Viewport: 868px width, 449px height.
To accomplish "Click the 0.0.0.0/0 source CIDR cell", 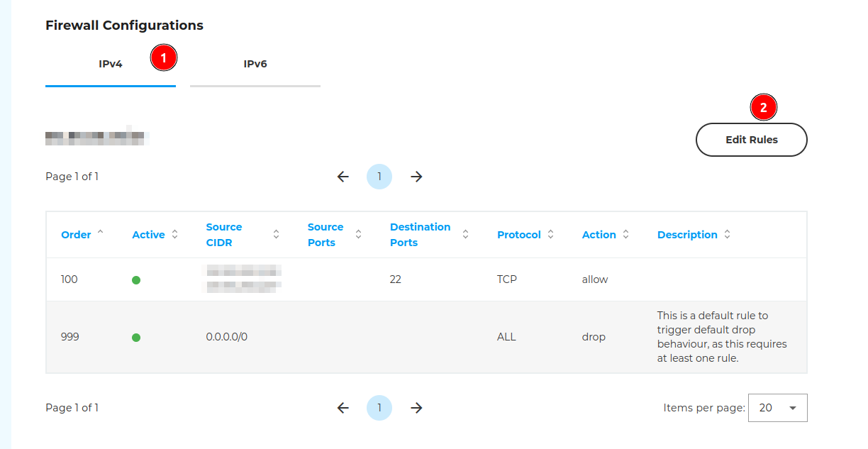I will pyautogui.click(x=227, y=337).
